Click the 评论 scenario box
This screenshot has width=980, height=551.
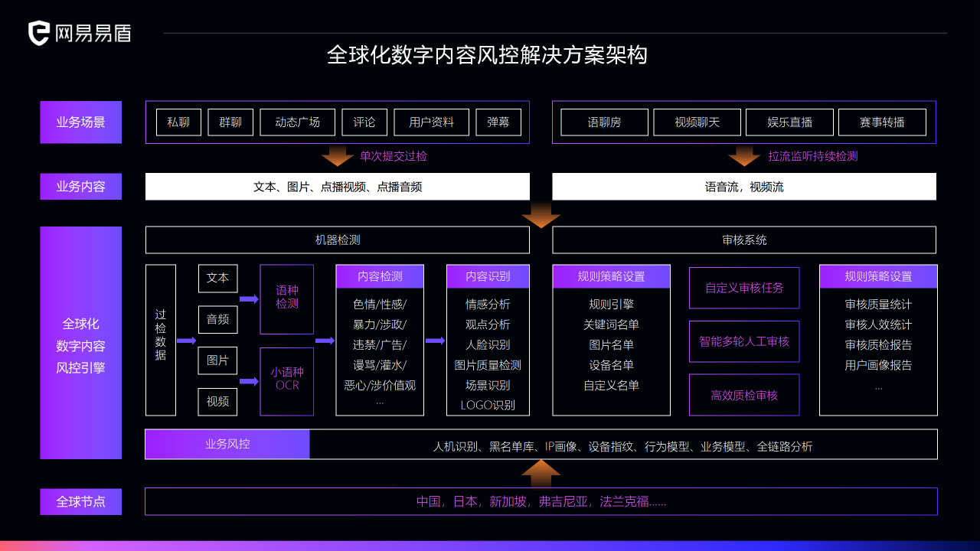(364, 122)
